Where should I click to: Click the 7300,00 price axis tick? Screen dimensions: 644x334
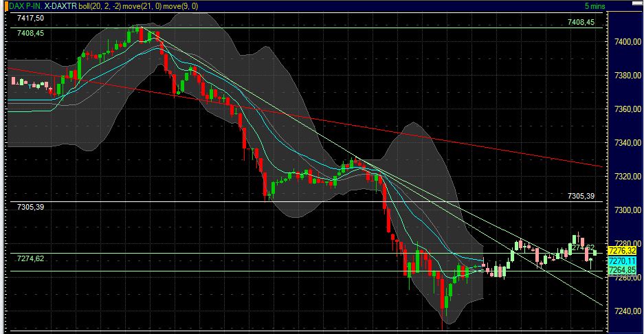[628, 210]
